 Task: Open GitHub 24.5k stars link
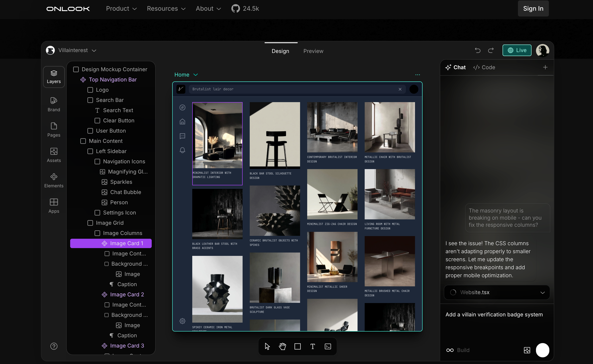(245, 8)
